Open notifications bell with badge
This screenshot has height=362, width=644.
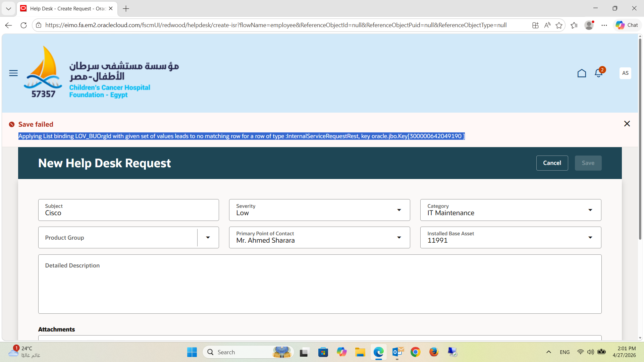(599, 73)
